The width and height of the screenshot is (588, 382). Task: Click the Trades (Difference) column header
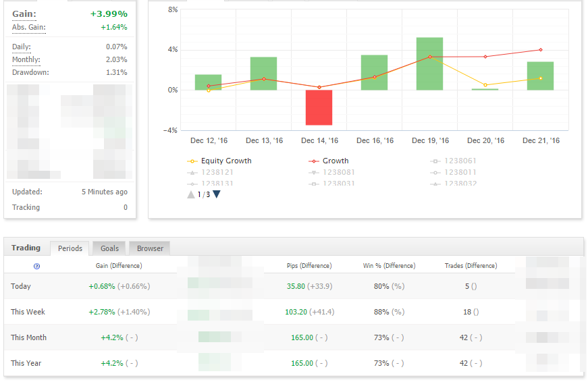pos(471,266)
